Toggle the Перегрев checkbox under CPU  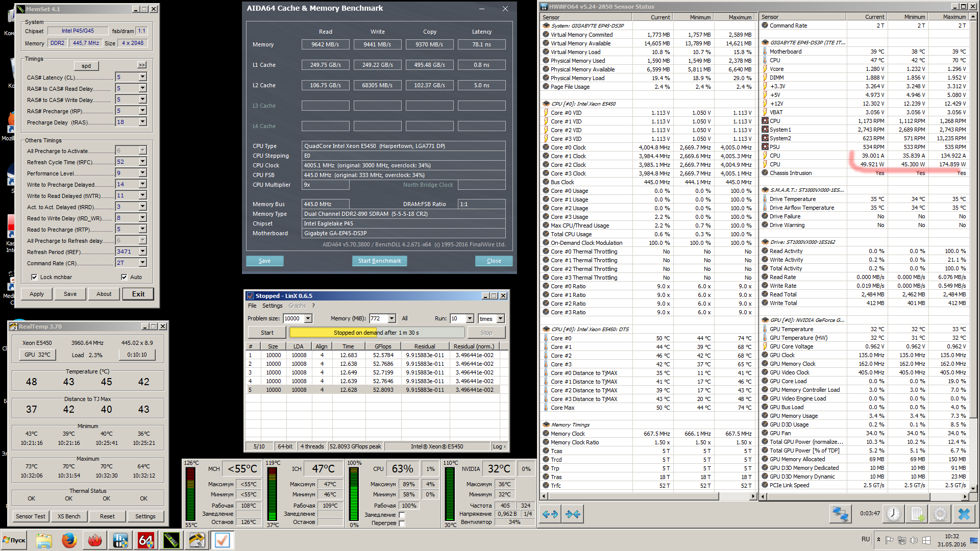(x=402, y=523)
